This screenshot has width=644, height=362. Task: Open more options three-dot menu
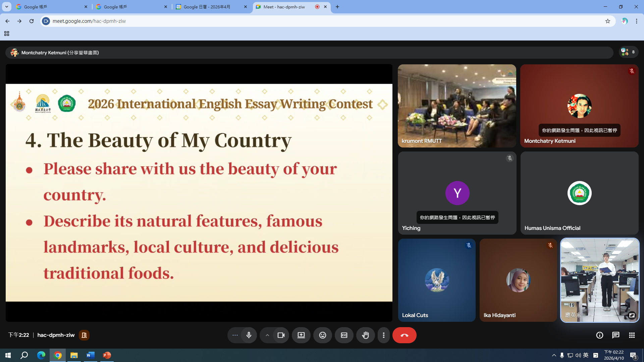coord(383,335)
